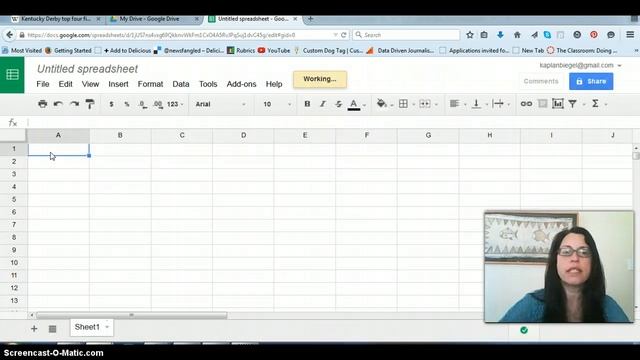Open the Format menu

pos(150,84)
